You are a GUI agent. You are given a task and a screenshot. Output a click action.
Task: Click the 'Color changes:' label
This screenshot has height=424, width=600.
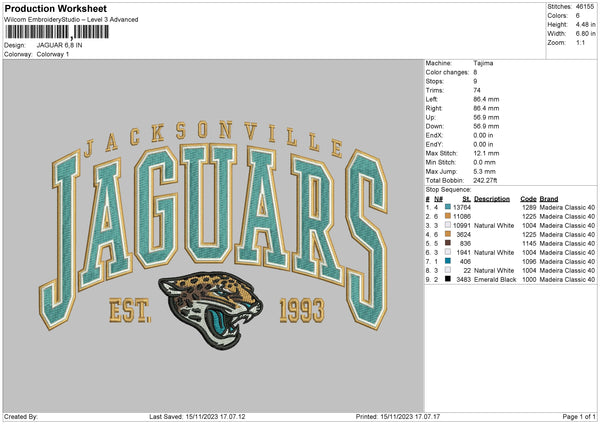point(447,72)
